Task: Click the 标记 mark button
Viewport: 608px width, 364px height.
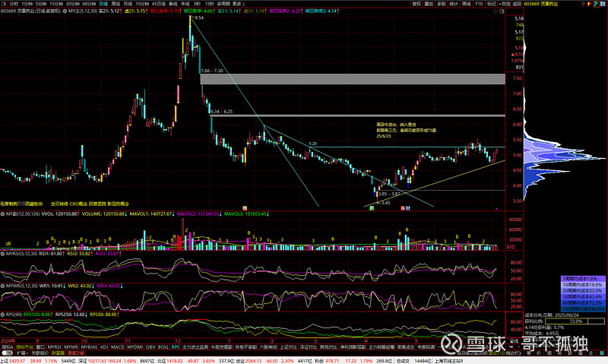Action: coord(491,4)
